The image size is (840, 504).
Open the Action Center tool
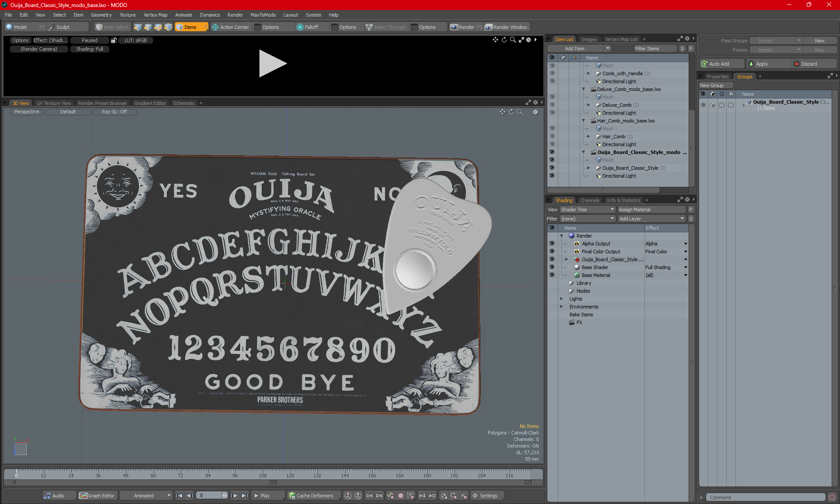click(x=231, y=27)
